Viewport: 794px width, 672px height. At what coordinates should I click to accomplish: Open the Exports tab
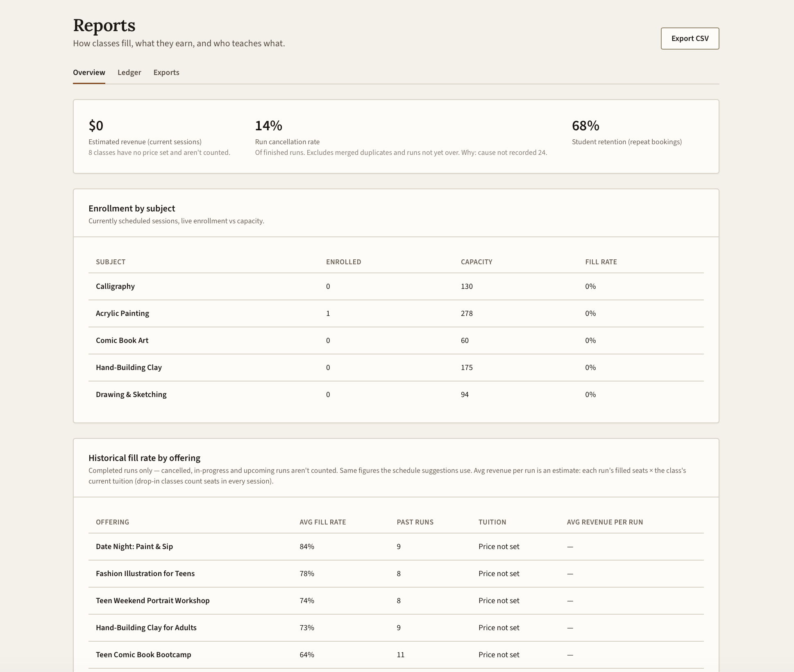click(x=166, y=73)
